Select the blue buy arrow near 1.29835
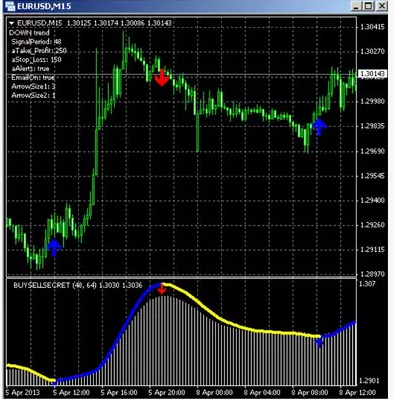This screenshot has height=399, width=394. (319, 127)
